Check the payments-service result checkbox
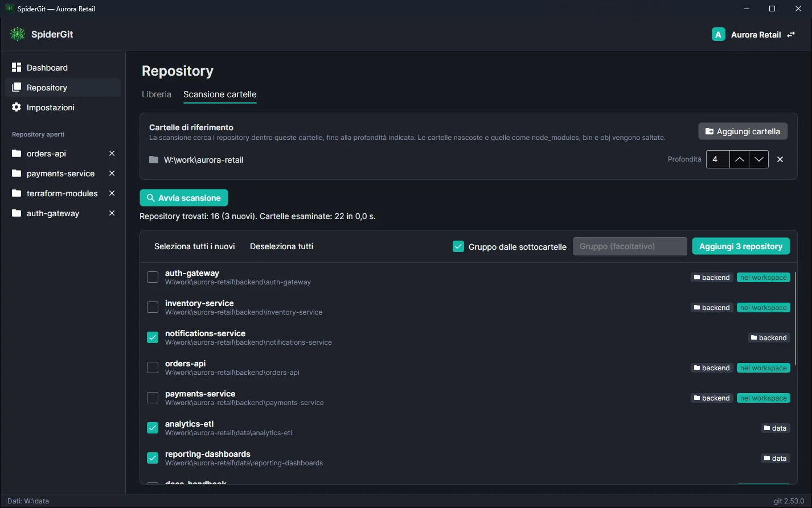This screenshot has height=508, width=812. pyautogui.click(x=153, y=398)
